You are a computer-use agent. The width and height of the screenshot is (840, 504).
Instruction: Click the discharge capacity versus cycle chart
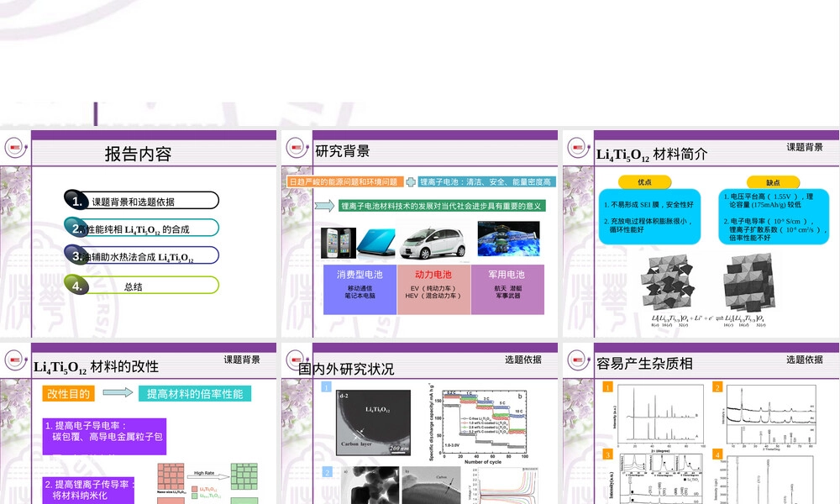pos(479,423)
